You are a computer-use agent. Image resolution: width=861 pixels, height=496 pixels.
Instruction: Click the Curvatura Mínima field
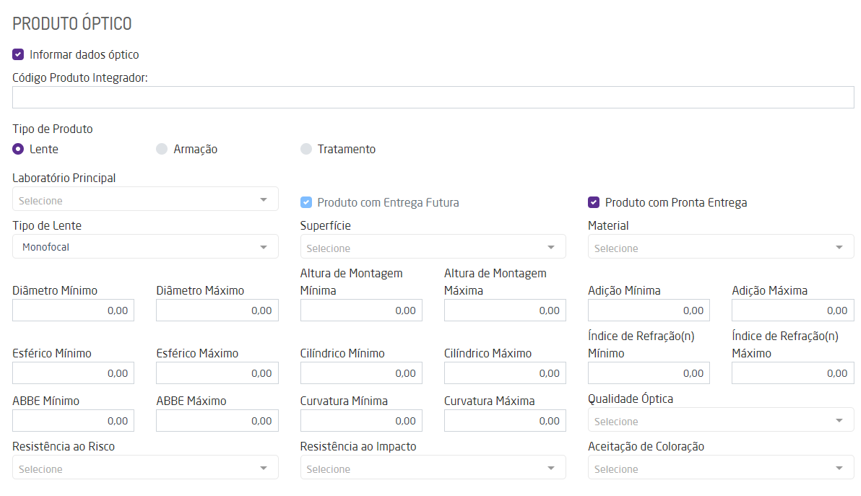[361, 421]
